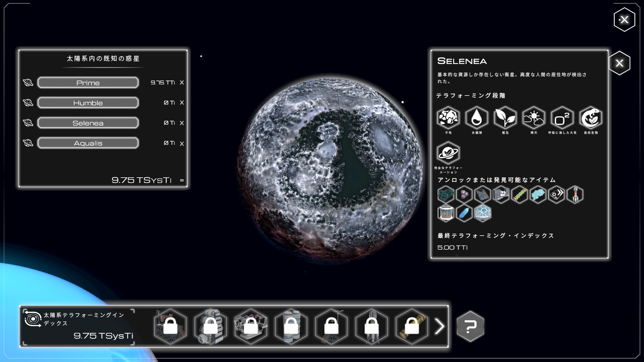Click the blue crystal item

click(464, 213)
